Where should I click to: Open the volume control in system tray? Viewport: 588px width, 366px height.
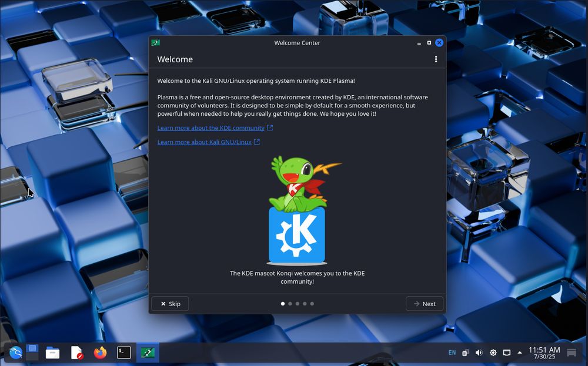click(479, 352)
